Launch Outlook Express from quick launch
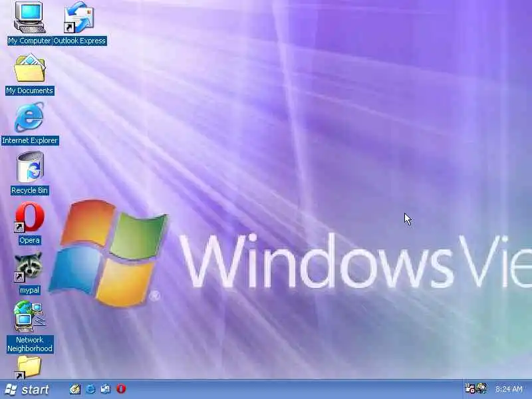 106,389
